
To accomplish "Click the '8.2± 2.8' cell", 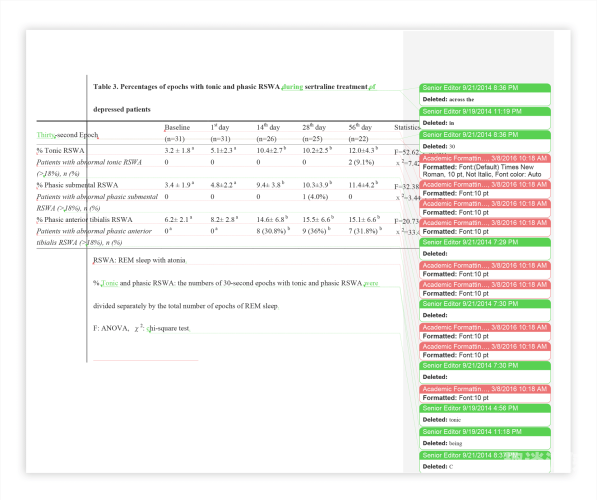I will pos(224,219).
